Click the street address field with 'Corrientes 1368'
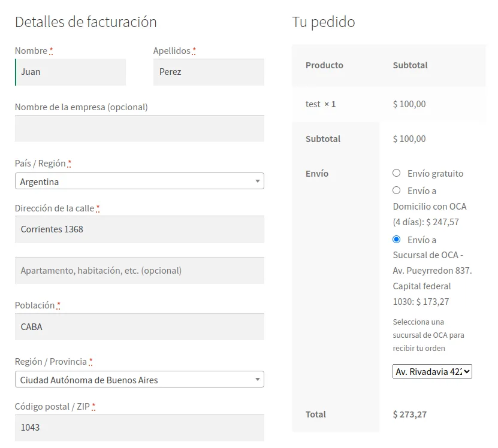Screen dimensions: 498x448 click(x=139, y=229)
